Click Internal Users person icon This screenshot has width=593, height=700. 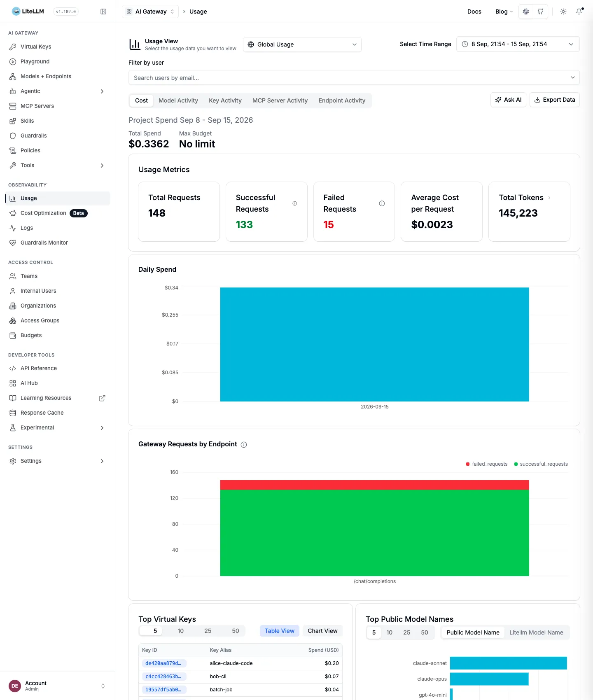click(x=13, y=291)
